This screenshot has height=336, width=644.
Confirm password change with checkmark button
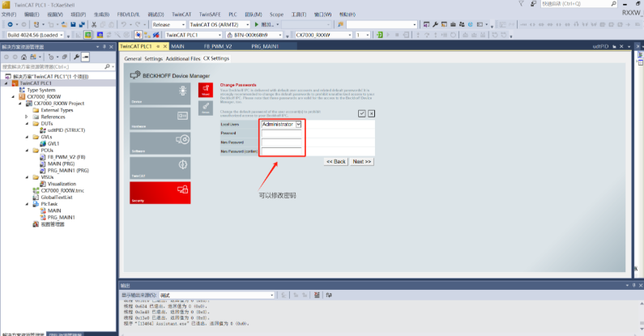pyautogui.click(x=361, y=113)
